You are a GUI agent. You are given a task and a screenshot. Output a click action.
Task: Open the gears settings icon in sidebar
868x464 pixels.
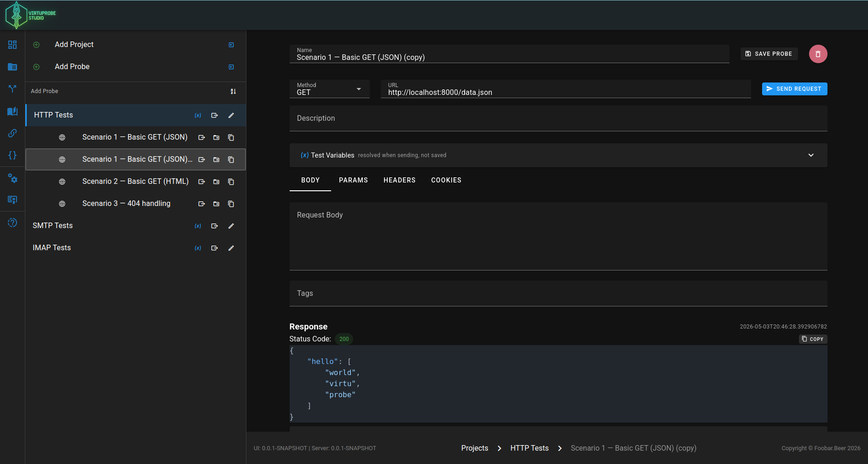coord(12,178)
